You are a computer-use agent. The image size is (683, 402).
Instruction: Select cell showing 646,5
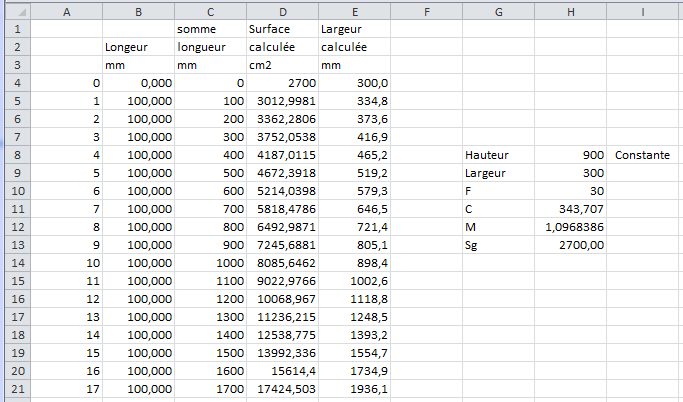point(355,209)
